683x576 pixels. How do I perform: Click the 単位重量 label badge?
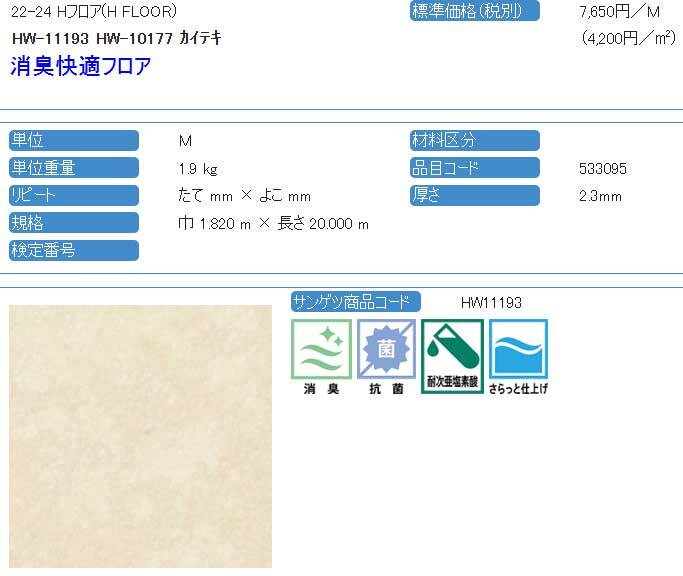coord(74,168)
